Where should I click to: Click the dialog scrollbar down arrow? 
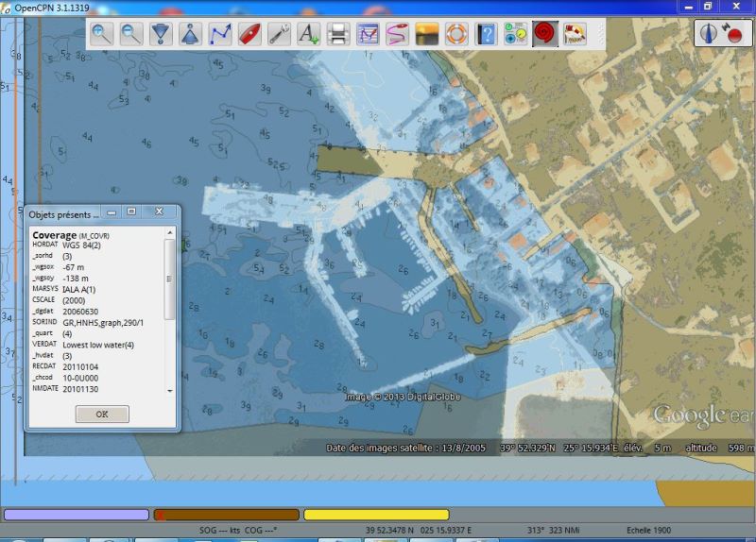(170, 391)
